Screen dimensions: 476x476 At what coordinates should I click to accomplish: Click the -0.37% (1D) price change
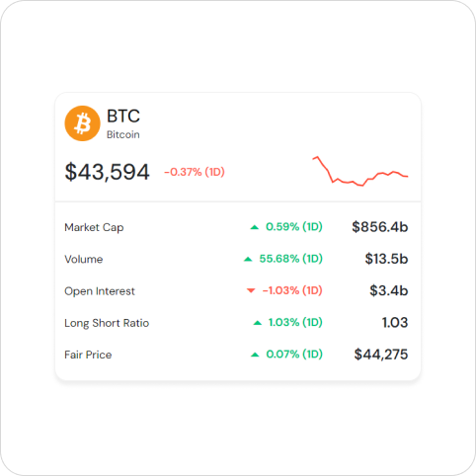pos(195,172)
